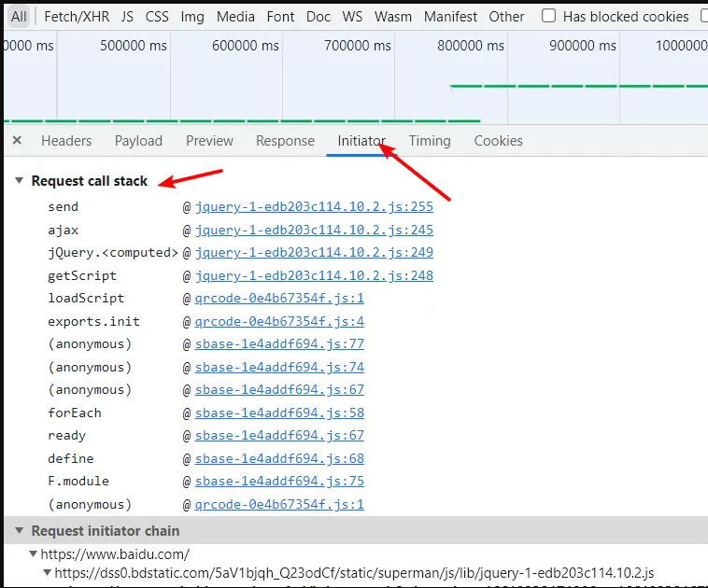The image size is (708, 588).
Task: Open jquery-1-edb203c114.10.2.js:249 source link
Action: coord(314,252)
